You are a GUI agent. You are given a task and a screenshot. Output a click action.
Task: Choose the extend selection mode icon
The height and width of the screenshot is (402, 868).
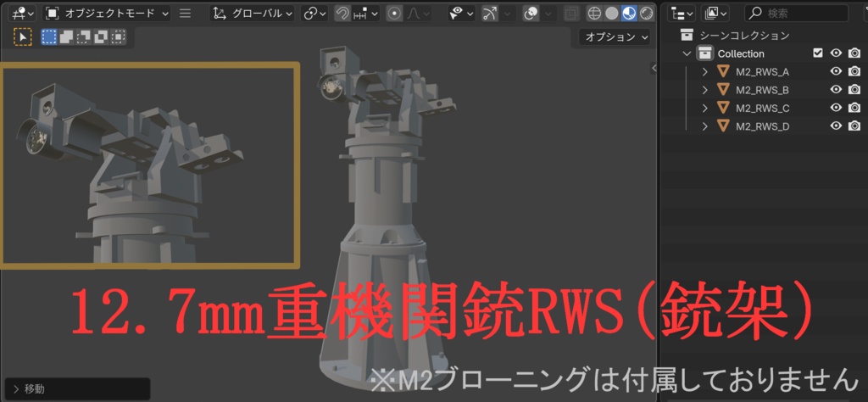click(x=66, y=37)
